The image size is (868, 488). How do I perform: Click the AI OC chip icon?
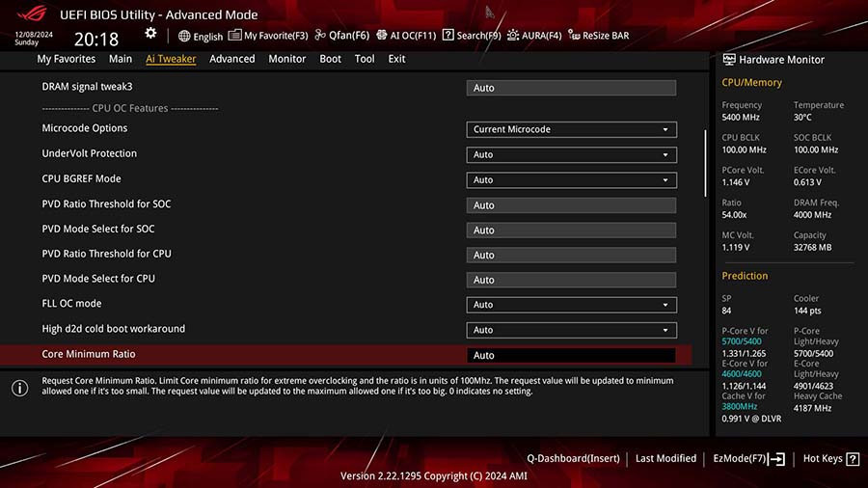pos(381,35)
